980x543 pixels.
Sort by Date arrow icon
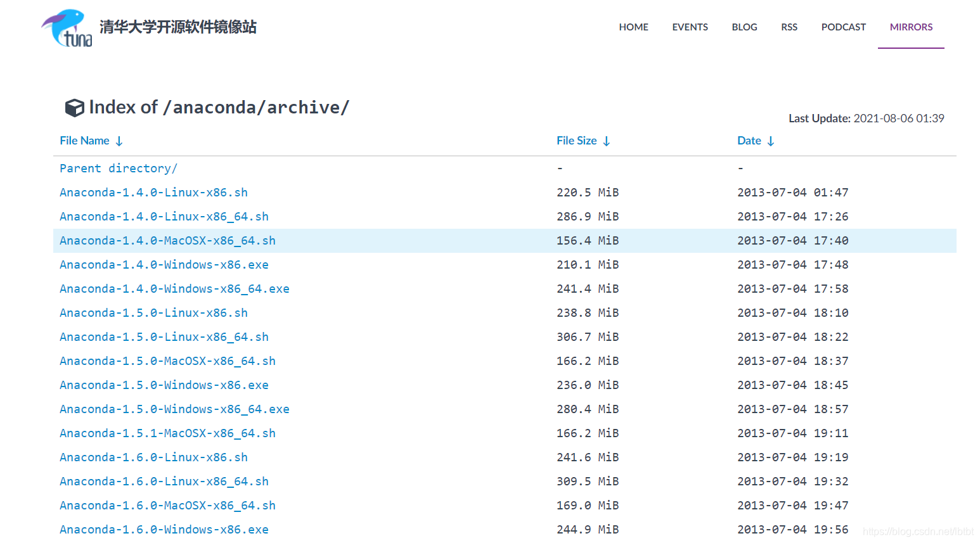point(771,141)
